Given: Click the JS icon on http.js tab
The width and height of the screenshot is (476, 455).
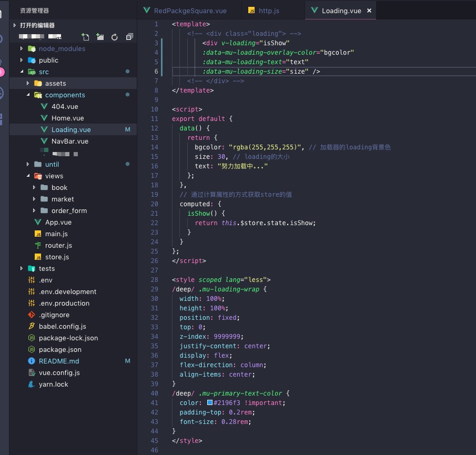Looking at the screenshot, I should (251, 11).
